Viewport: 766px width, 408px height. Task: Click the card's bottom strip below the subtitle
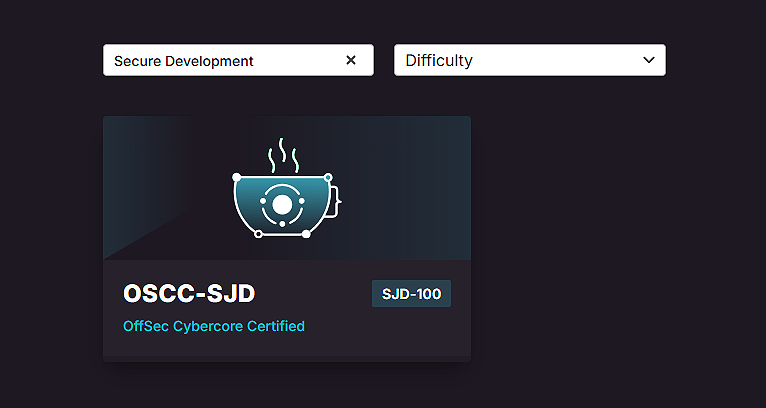point(287,352)
